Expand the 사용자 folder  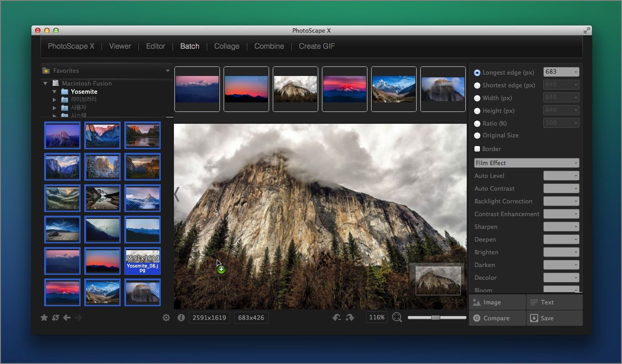pyautogui.click(x=54, y=108)
